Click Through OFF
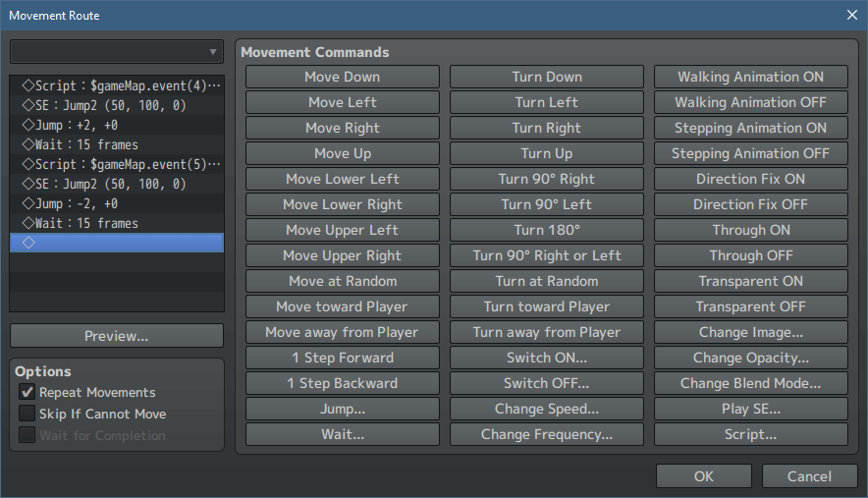 click(x=751, y=255)
